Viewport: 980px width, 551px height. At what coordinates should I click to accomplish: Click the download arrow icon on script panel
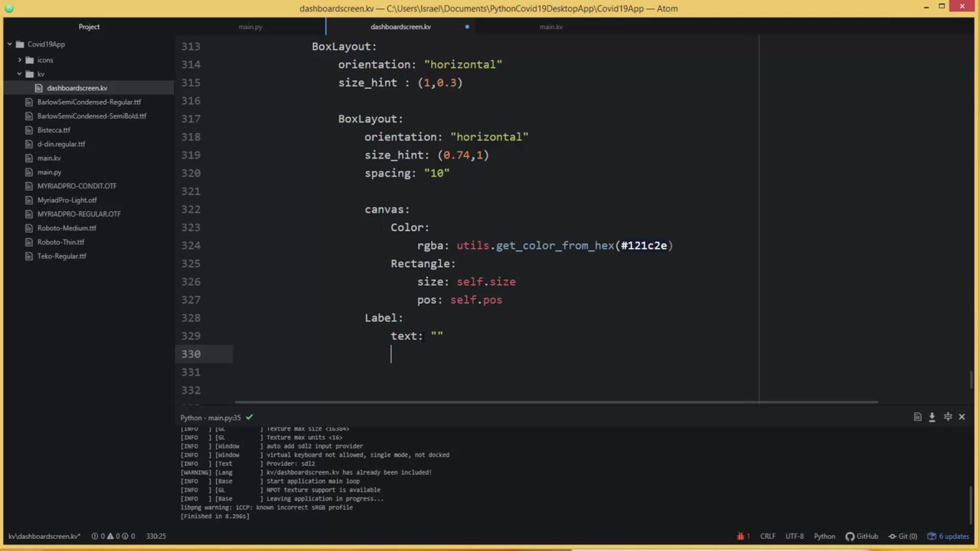pos(932,417)
